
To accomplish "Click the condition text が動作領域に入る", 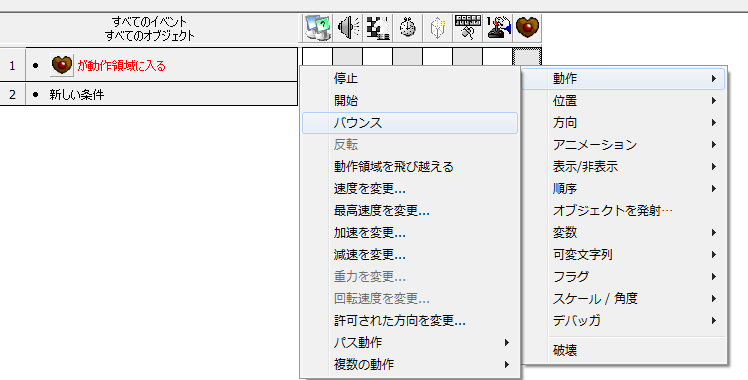I will pos(121,66).
